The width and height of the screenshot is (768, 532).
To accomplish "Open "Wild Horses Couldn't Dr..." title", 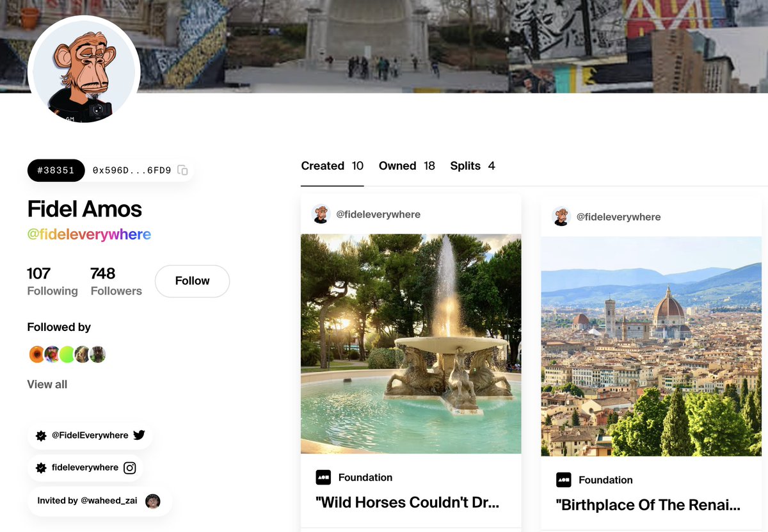I will click(408, 503).
